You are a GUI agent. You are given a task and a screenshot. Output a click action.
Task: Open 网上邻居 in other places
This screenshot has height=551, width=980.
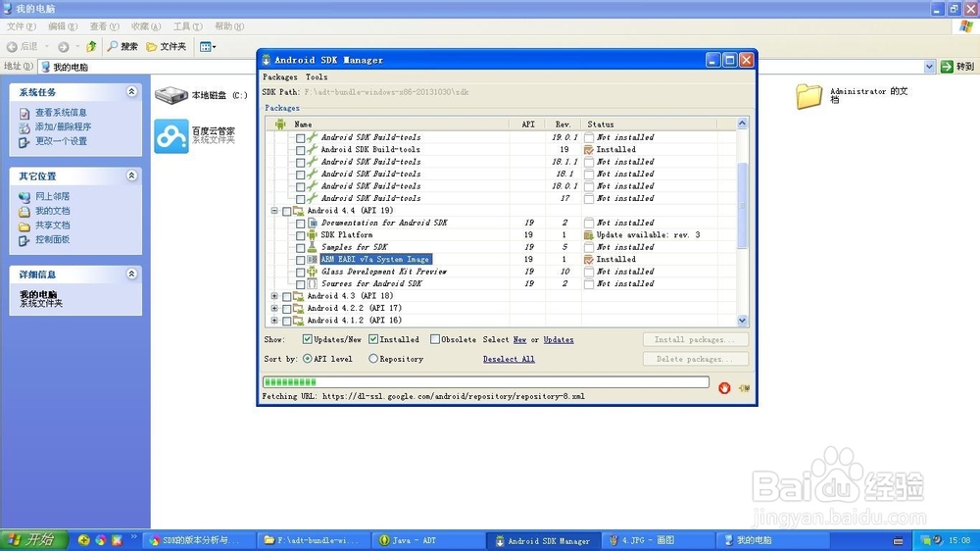click(53, 196)
